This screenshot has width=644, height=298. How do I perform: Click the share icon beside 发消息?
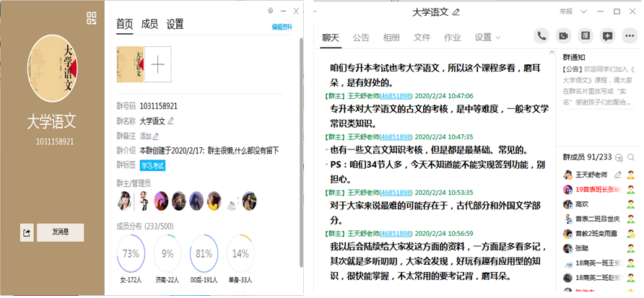coord(27,232)
